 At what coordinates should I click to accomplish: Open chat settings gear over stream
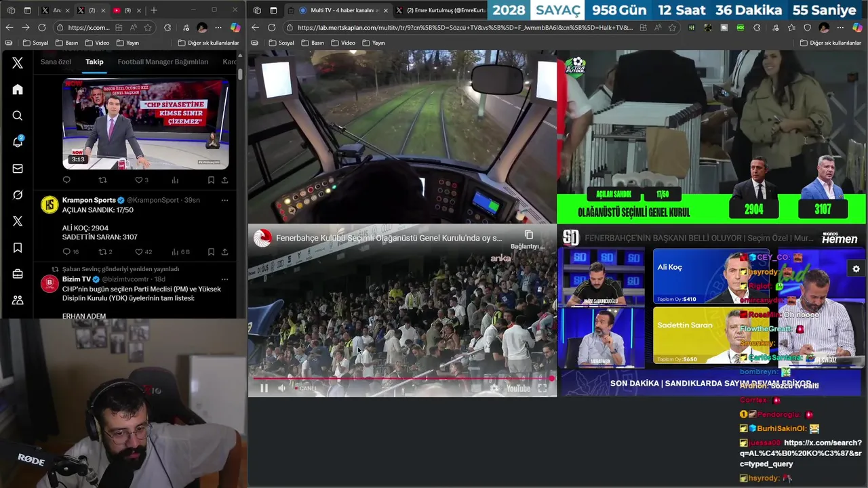[856, 269]
